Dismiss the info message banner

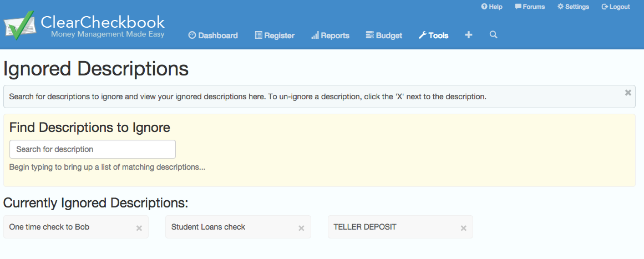coord(628,93)
